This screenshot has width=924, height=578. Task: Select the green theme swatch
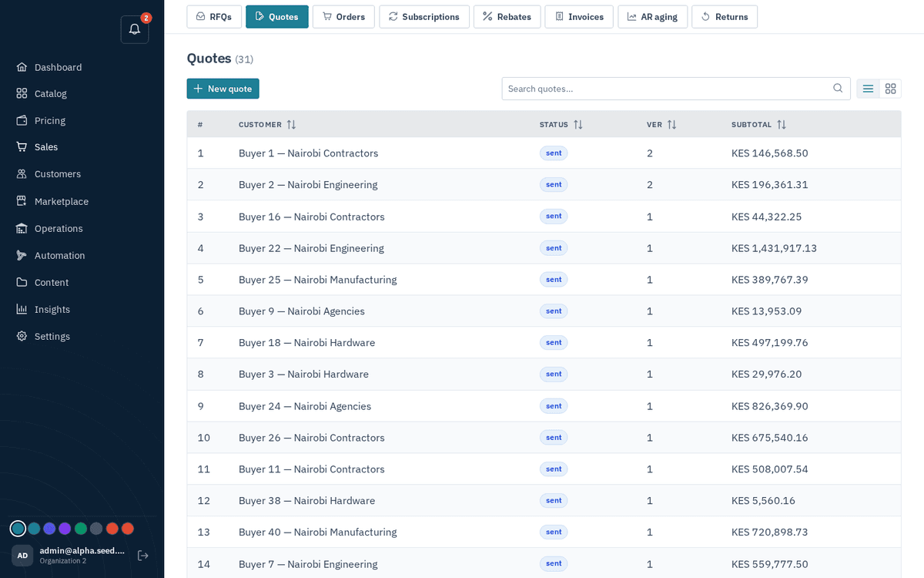coord(81,529)
